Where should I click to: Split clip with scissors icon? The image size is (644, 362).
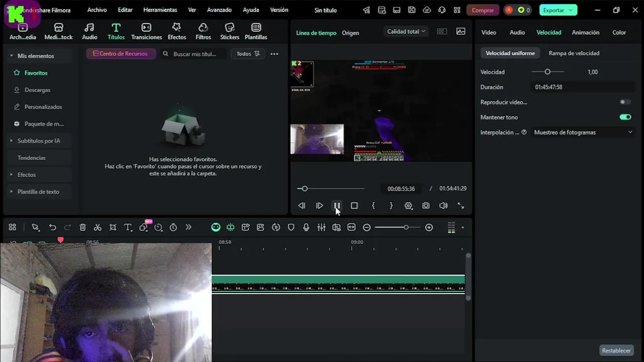click(98, 227)
